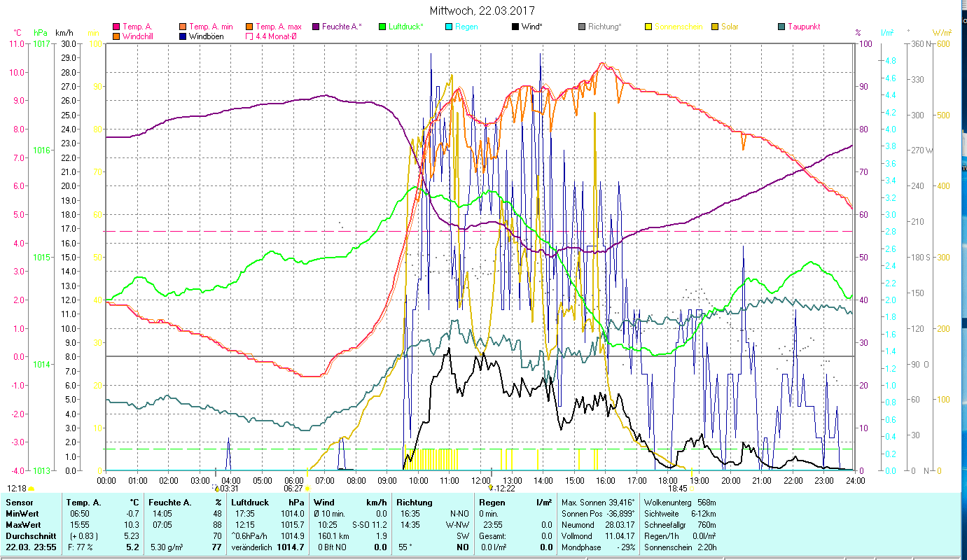Select the 'Richtung*' legend label
This screenshot has width=967, height=560.
(605, 27)
